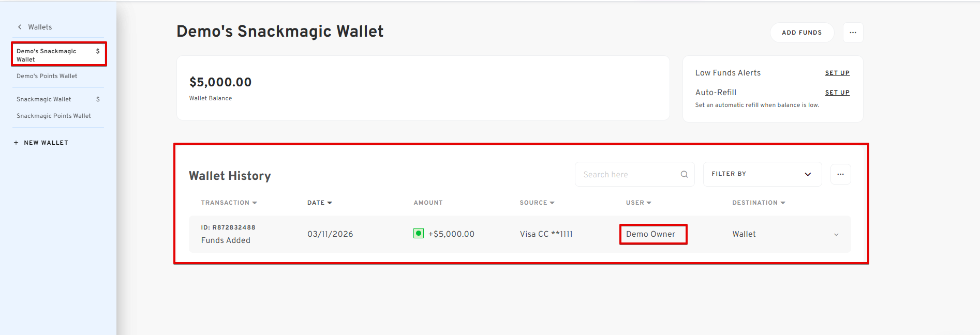The height and width of the screenshot is (335, 980).
Task: Open the Source column filter arrow
Action: [552, 203]
